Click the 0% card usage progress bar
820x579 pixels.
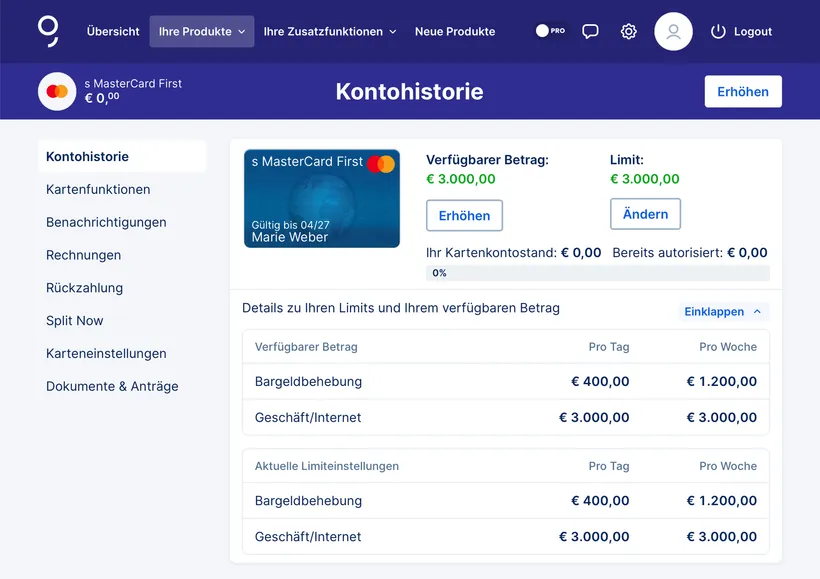(598, 273)
